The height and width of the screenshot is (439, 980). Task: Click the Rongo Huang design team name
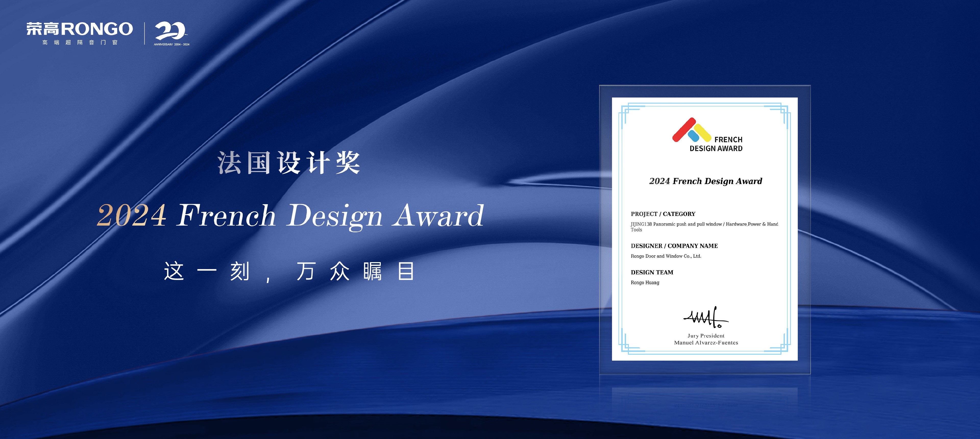coord(645,282)
